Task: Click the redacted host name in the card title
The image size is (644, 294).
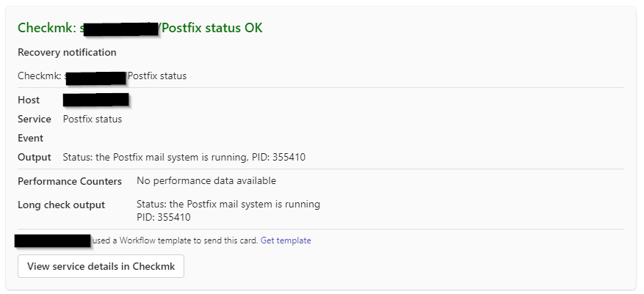Action: [120, 29]
